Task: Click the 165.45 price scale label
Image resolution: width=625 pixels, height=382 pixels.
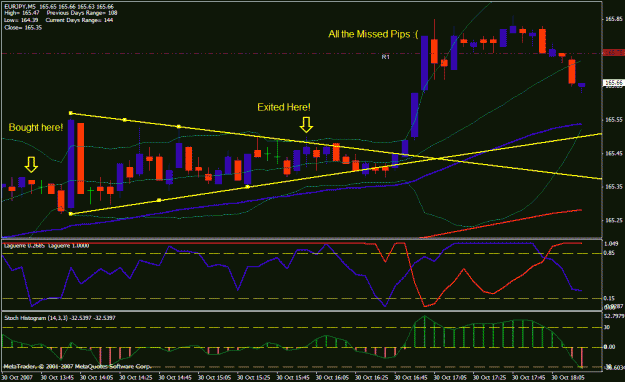Action: (613, 153)
